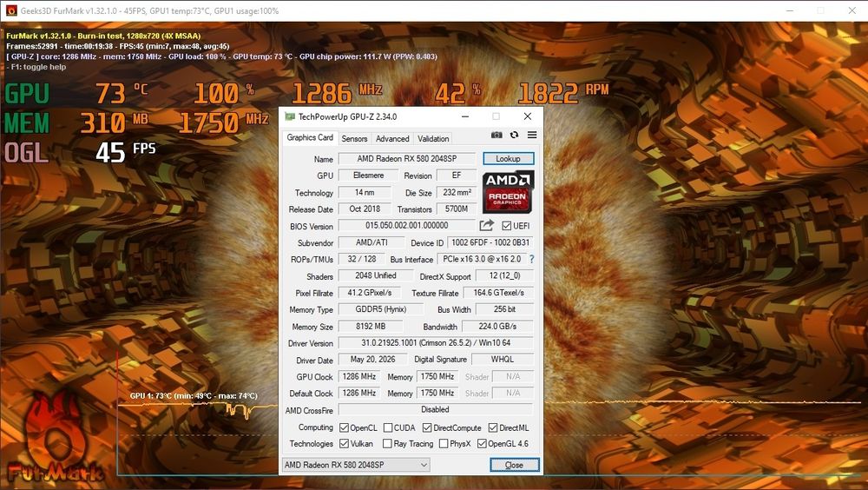
Task: Toggle the CUDA checkbox
Action: coord(388,427)
